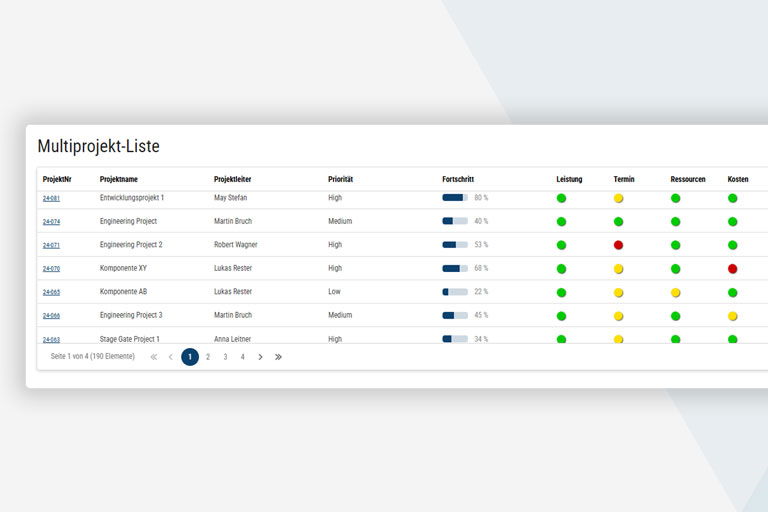768x512 pixels.
Task: Click yellow Ressourcen dot for Komponente AB
Action: click(x=675, y=293)
